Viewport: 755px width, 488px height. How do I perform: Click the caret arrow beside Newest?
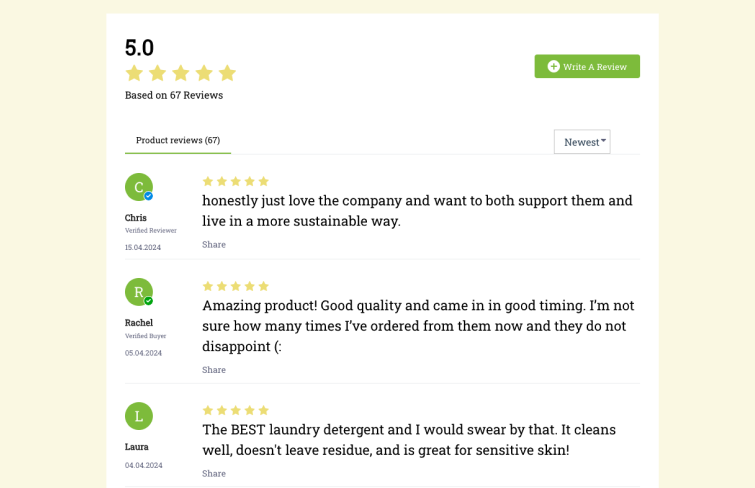tap(603, 141)
